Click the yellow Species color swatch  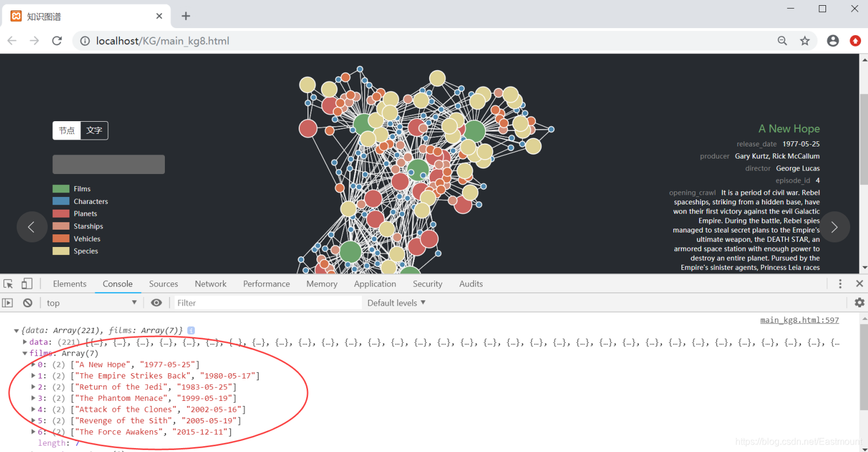point(61,251)
